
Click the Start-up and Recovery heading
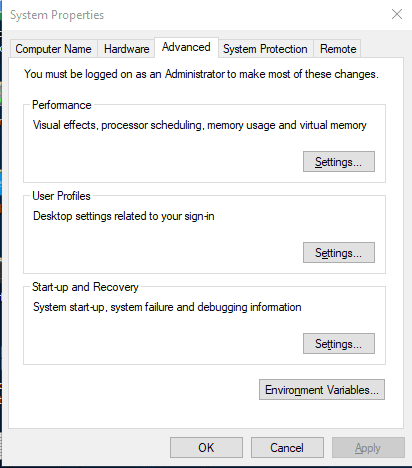coord(85,287)
